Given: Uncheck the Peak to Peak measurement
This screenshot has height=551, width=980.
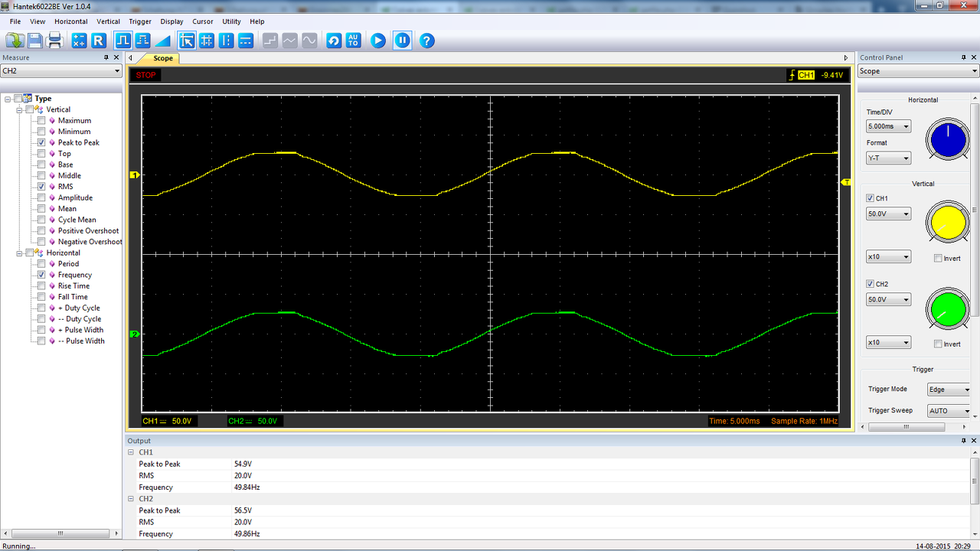Looking at the screenshot, I should pyautogui.click(x=41, y=143).
